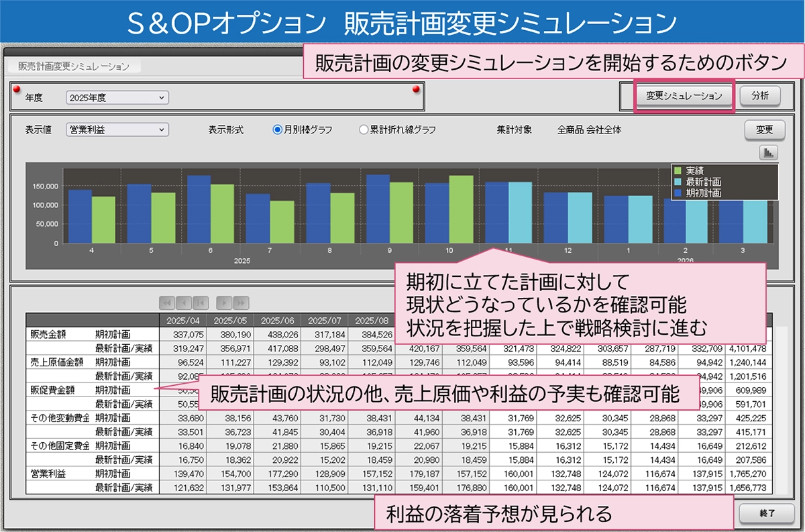Viewport: 805px width, 532px height.
Task: Click the single left arrow above the table
Action: tap(183, 303)
